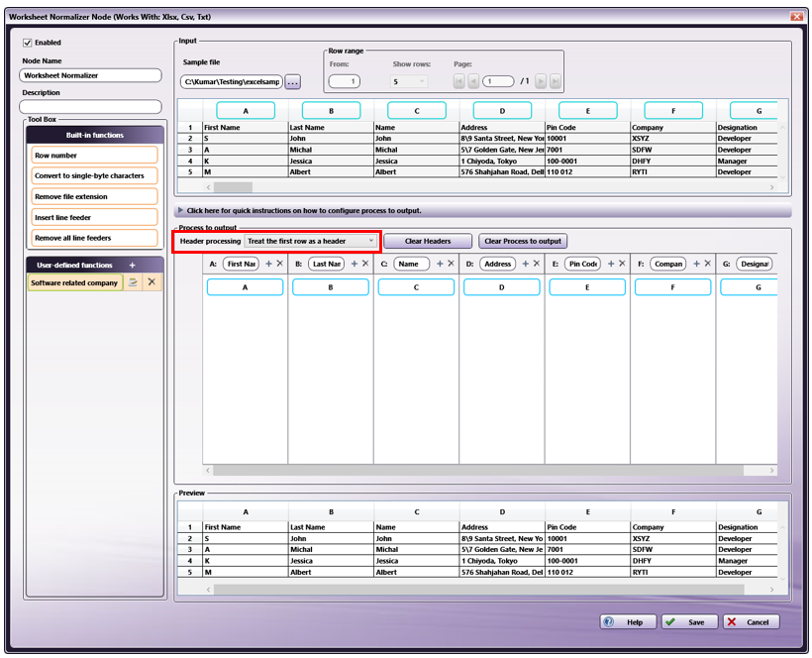Viewport: 812px width, 658px height.
Task: Add a new user-defined function
Action: click(132, 265)
